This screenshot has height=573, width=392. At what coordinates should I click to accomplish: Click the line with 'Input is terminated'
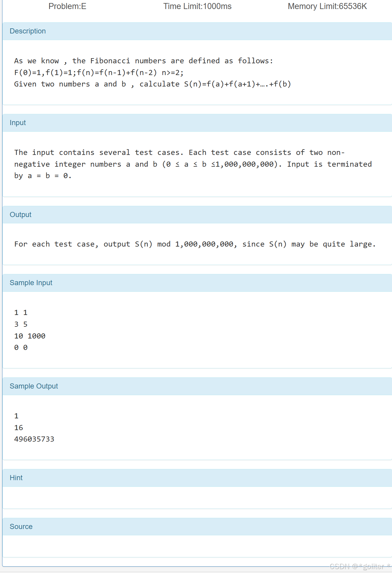193,164
